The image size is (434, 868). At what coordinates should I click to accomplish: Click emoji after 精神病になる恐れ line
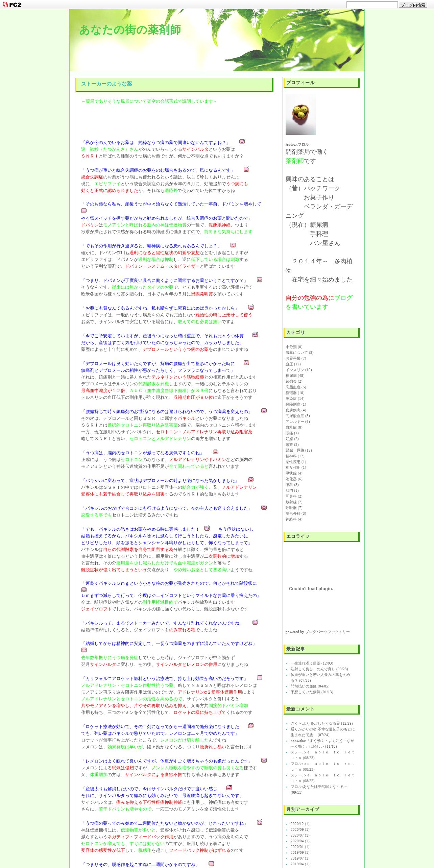(x=233, y=245)
